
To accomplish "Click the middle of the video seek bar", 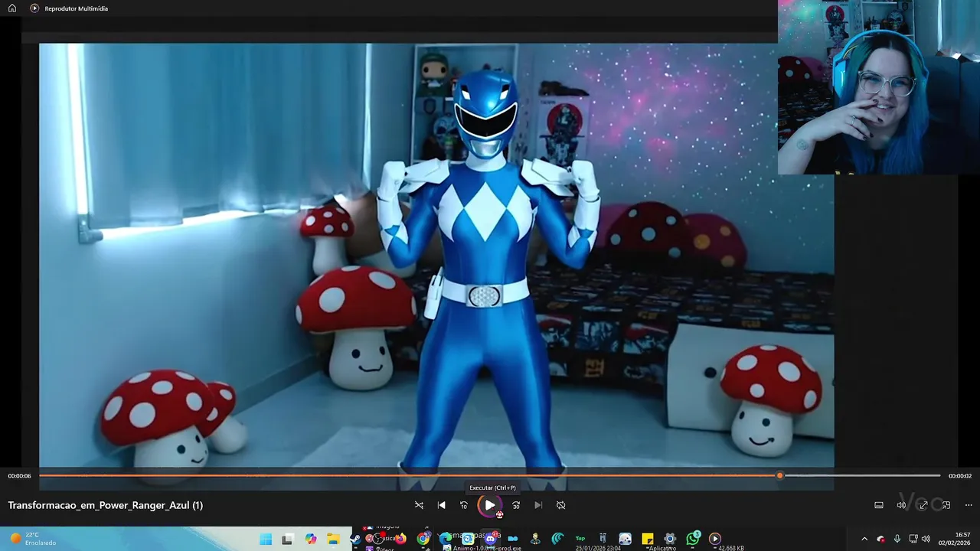I will click(490, 476).
